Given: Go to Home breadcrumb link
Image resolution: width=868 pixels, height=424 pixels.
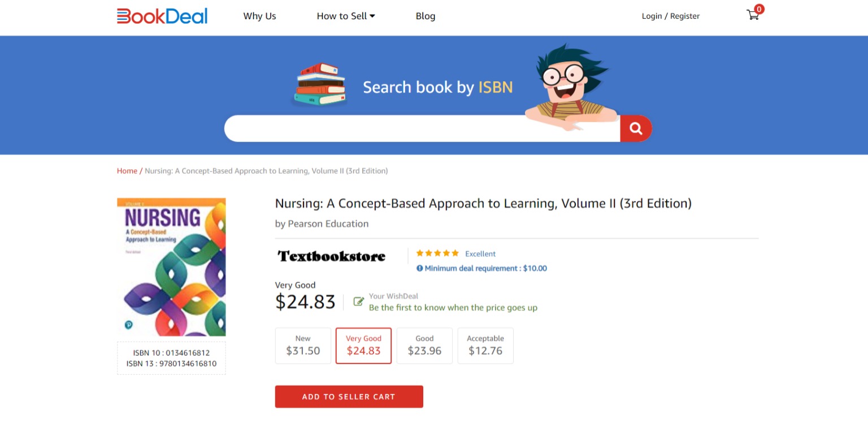Looking at the screenshot, I should (x=127, y=171).
